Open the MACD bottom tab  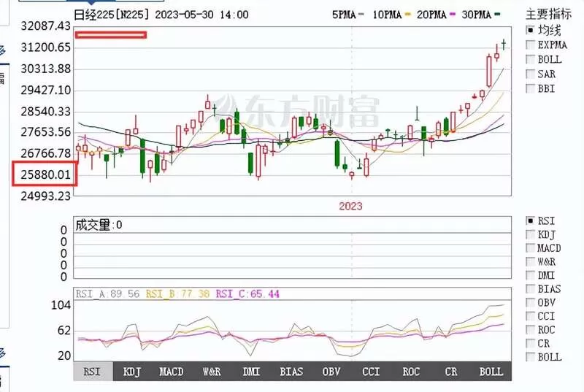click(x=172, y=372)
